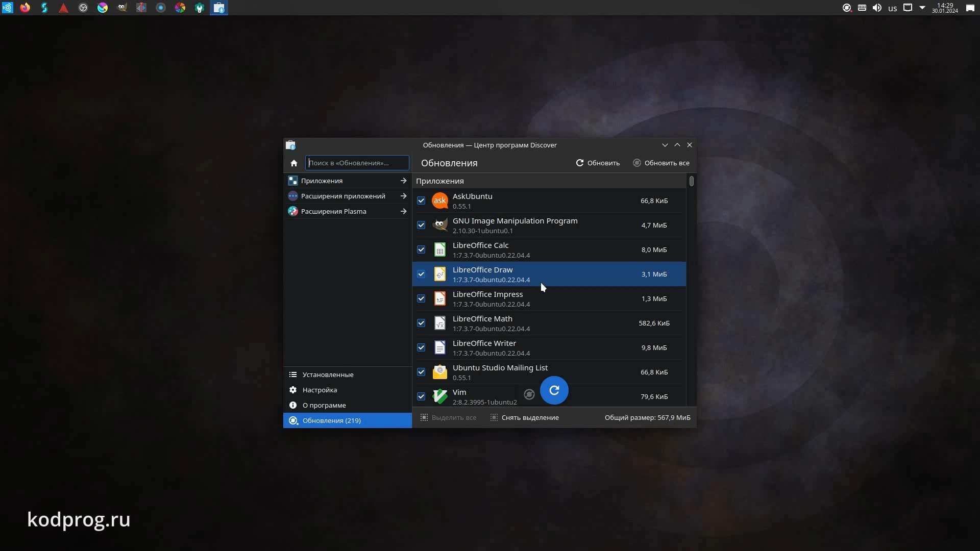The height and width of the screenshot is (551, 980).
Task: Click the search field in Обновления
Action: 357,163
